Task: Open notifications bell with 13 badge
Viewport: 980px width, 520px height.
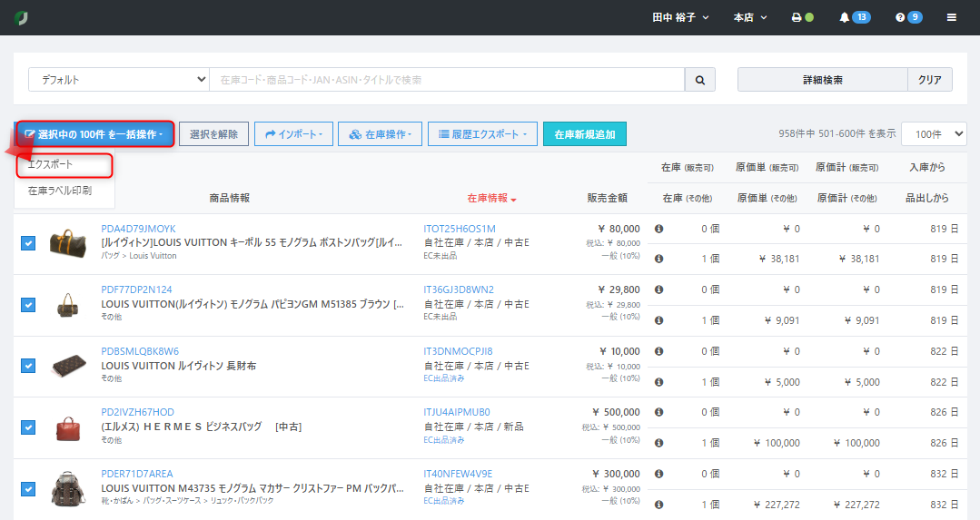Action: 854,17
